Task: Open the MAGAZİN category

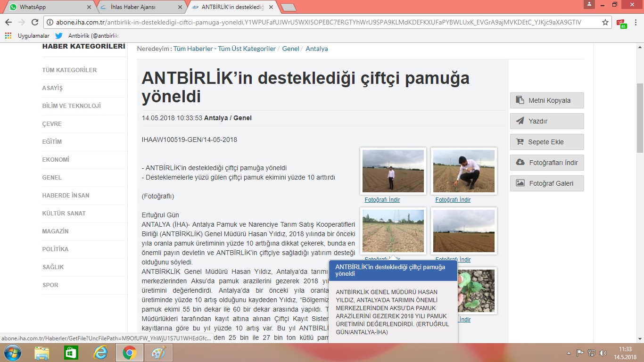Action: (x=55, y=231)
